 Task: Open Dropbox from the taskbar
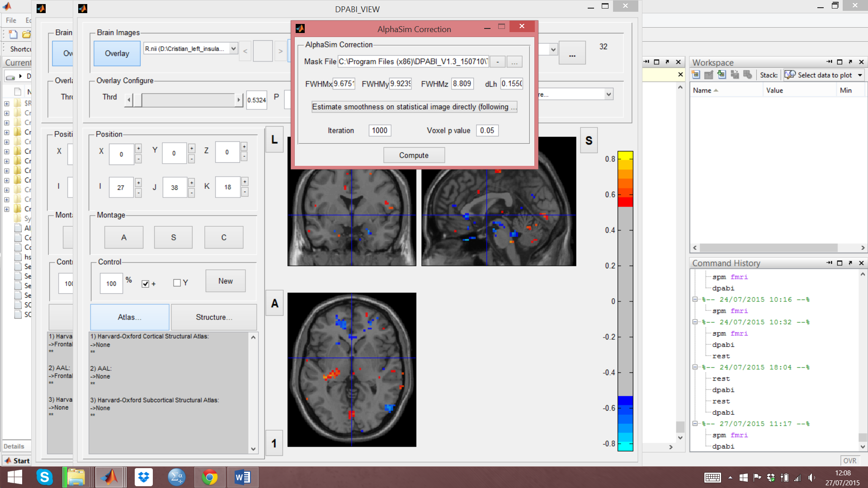(144, 477)
